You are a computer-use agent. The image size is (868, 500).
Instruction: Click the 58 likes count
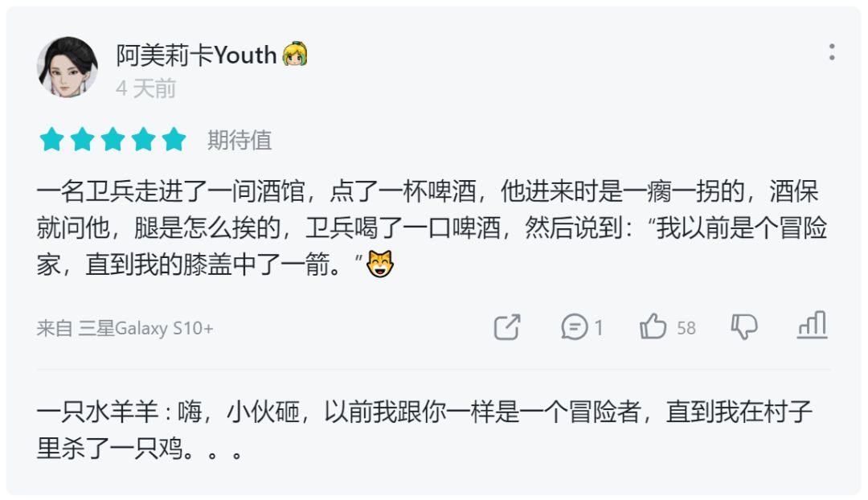click(x=686, y=328)
